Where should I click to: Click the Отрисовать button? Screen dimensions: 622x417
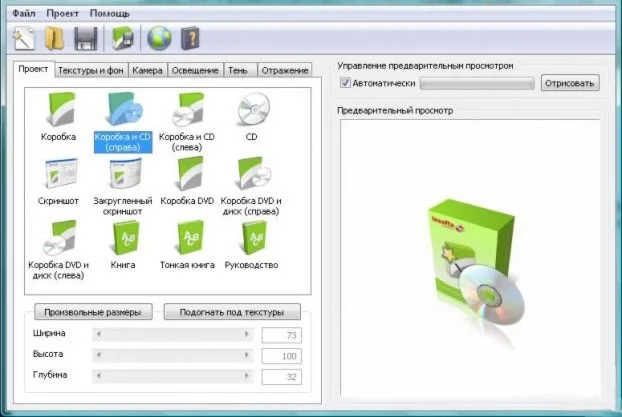tap(570, 83)
